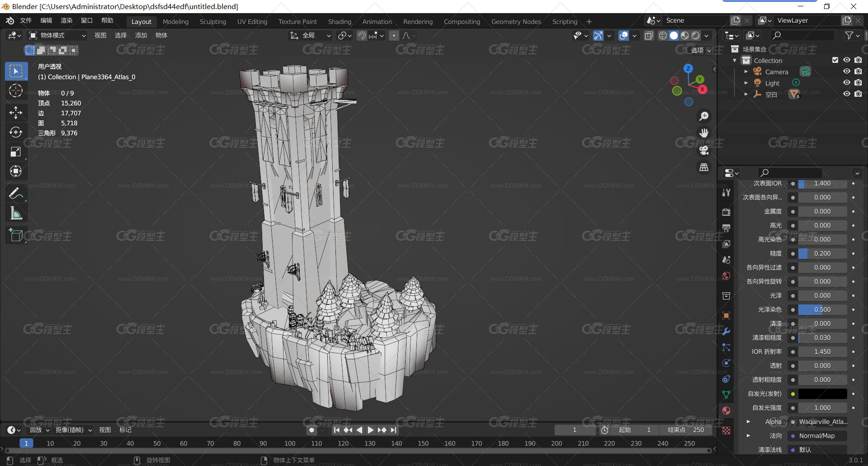Expand the Camera item in outliner

pyautogui.click(x=746, y=71)
